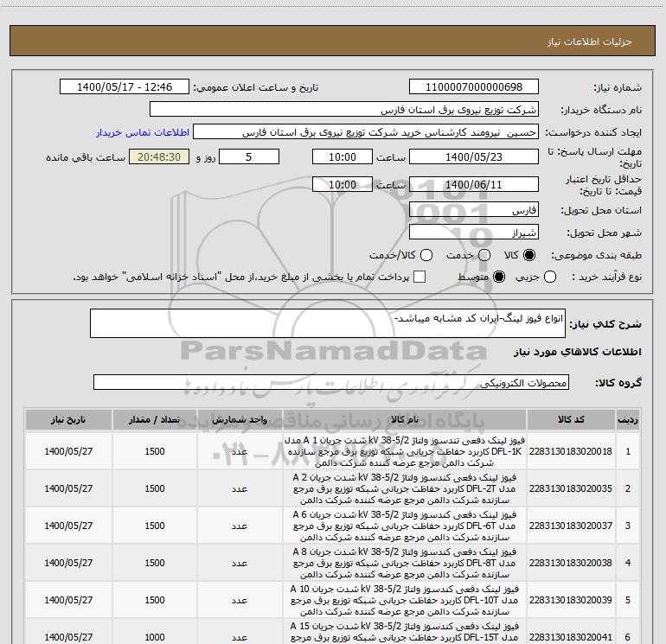Click delivery city field شیراز
This screenshot has width=666, height=644.
474,233
